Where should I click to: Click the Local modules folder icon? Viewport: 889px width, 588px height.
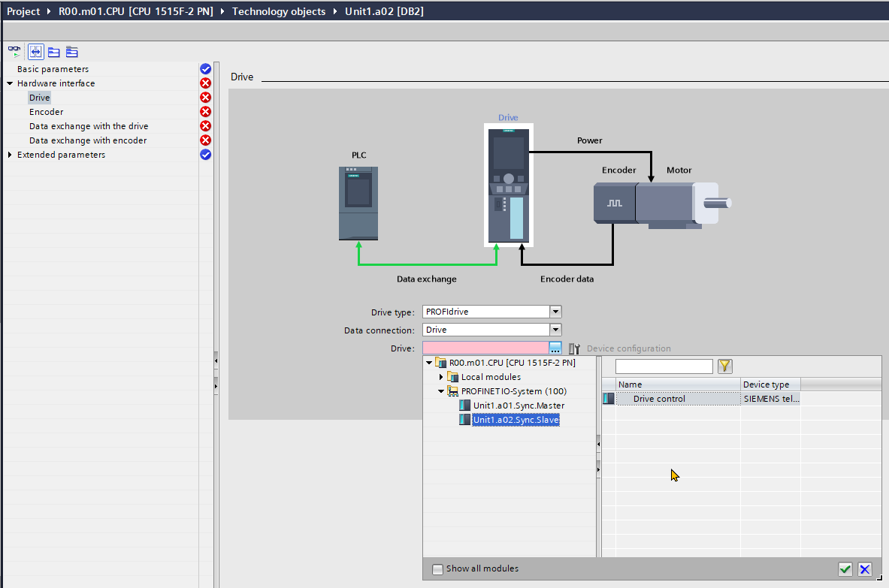452,377
